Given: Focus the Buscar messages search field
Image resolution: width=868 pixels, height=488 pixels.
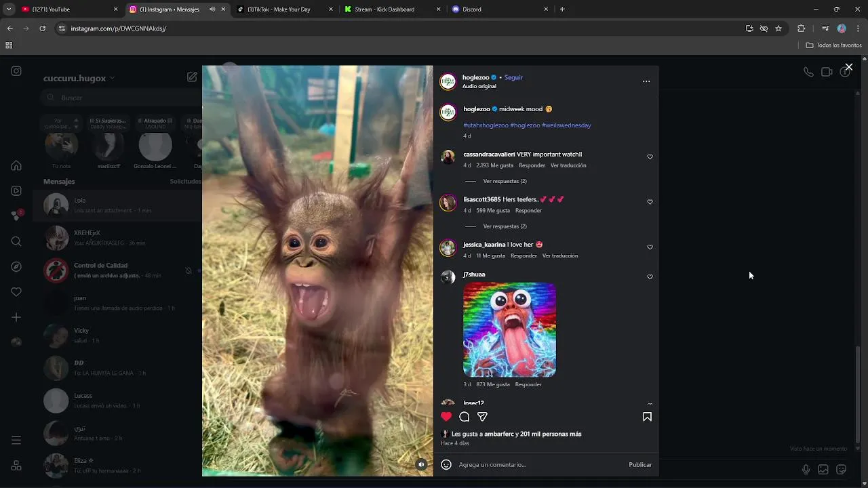Looking at the screenshot, I should [119, 98].
